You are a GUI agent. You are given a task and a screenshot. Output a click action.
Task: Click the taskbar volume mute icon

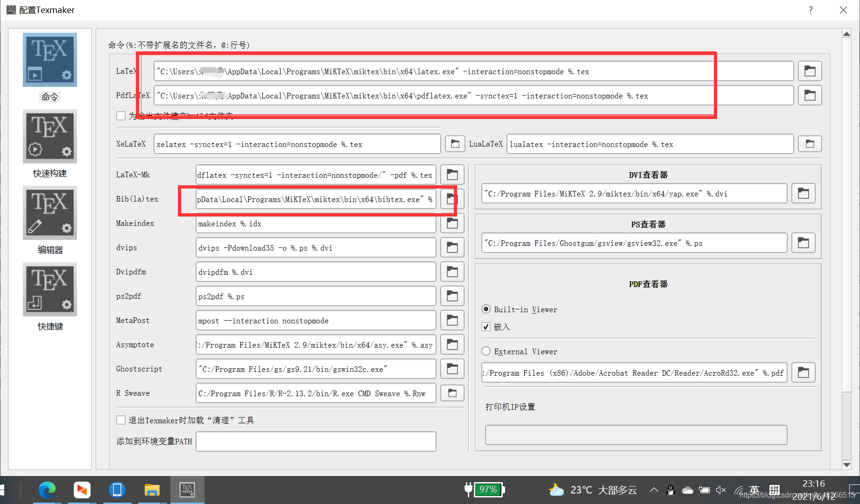tap(720, 490)
